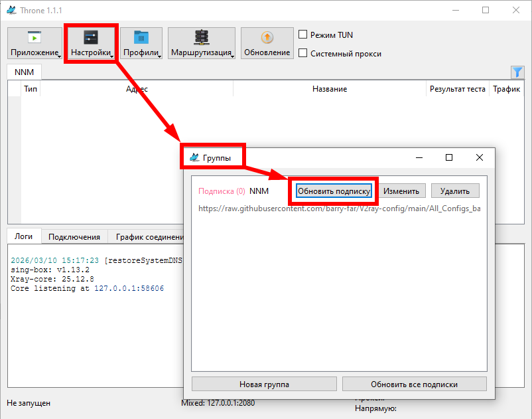
Task: Select the NNM group tab
Action: point(24,72)
